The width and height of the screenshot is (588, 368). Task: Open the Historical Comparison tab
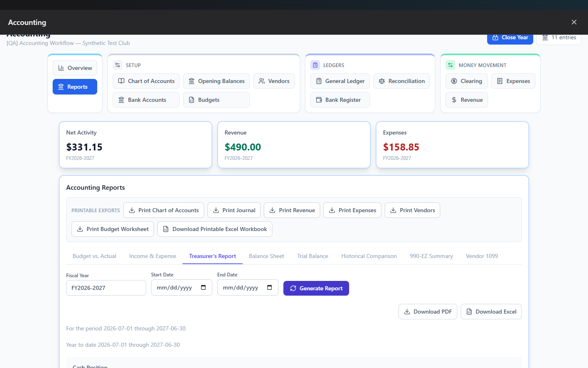coord(369,256)
